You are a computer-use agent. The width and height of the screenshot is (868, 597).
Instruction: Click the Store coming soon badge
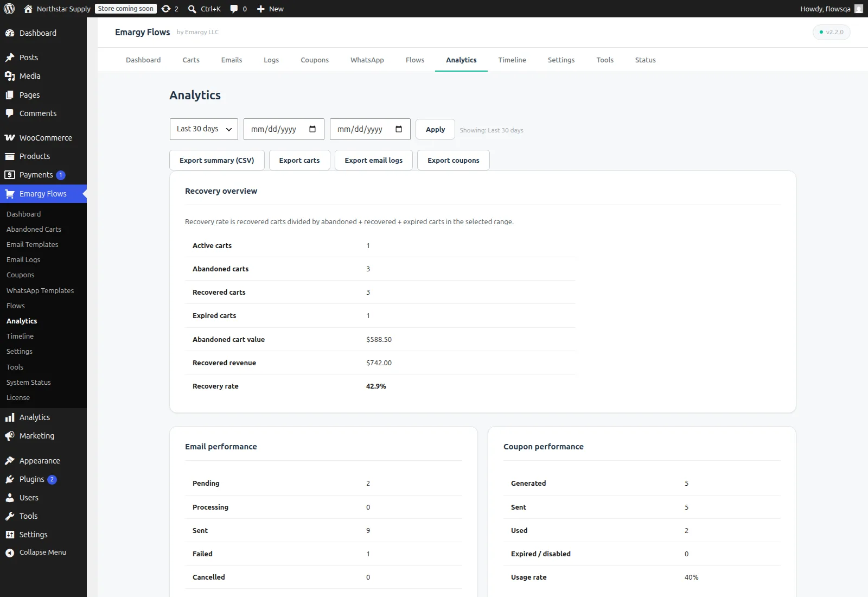tap(126, 9)
